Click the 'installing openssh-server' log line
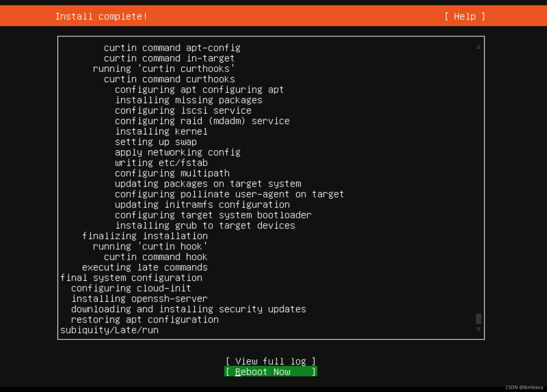The width and height of the screenshot is (547, 392). tap(139, 299)
